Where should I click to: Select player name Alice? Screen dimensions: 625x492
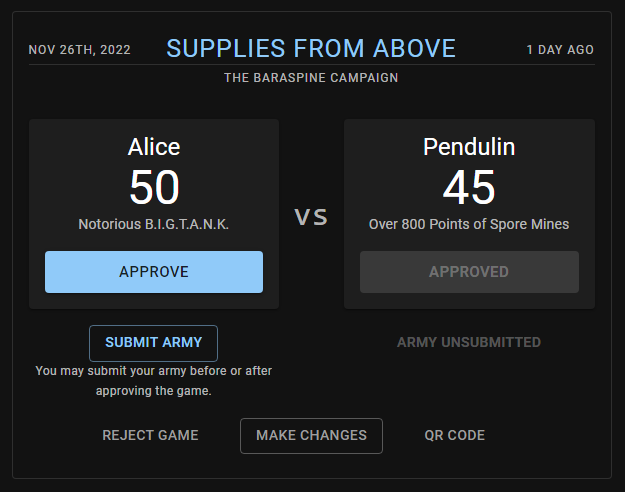(x=154, y=147)
